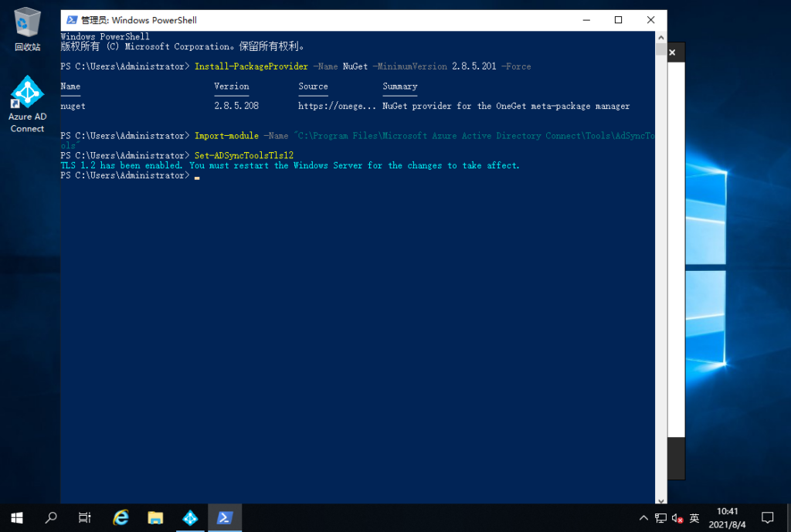Click the PowerShell scrollbar down arrow
Viewport: 791px width, 532px height.
660,500
